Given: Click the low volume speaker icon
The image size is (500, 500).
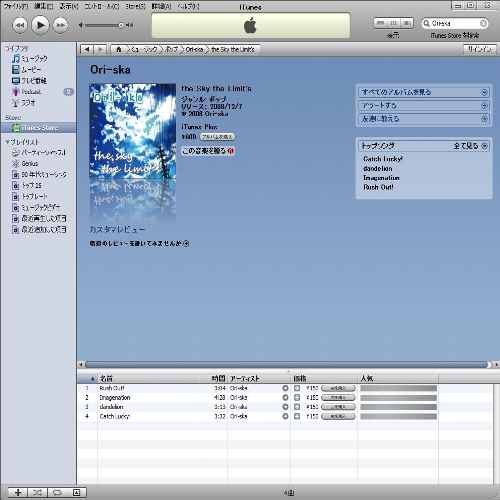Looking at the screenshot, I should point(81,25).
